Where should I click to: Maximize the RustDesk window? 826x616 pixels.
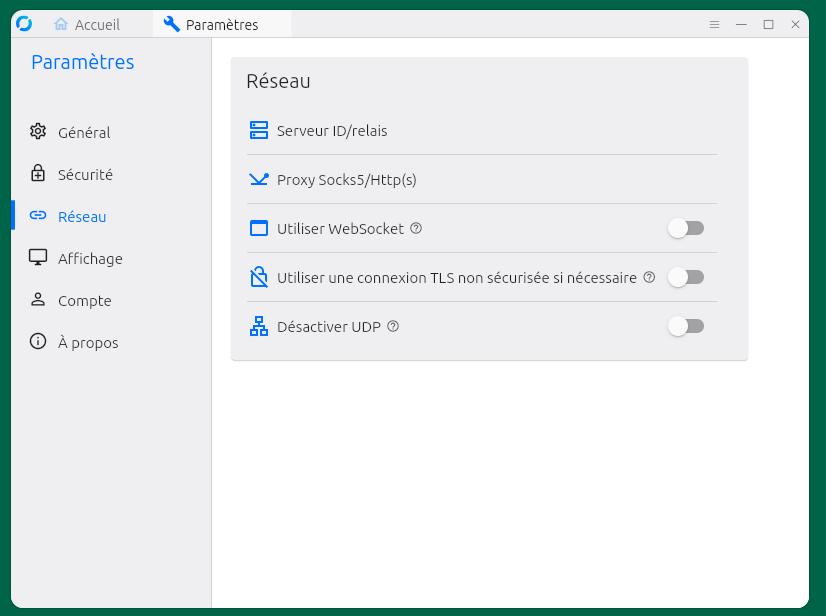pyautogui.click(x=769, y=24)
